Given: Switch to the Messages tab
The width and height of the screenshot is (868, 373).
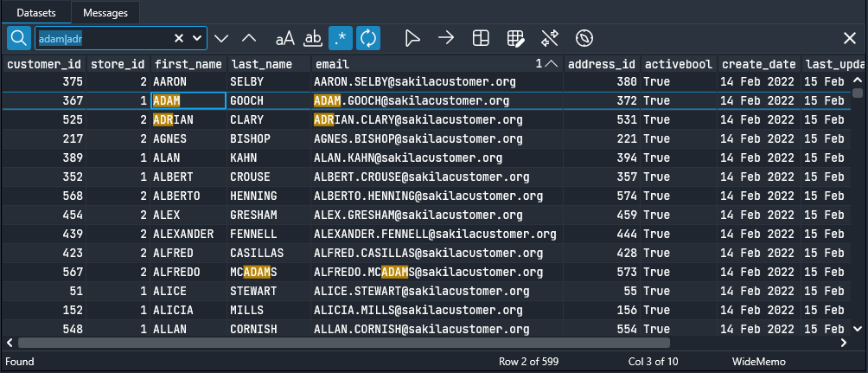Looking at the screenshot, I should (x=105, y=13).
